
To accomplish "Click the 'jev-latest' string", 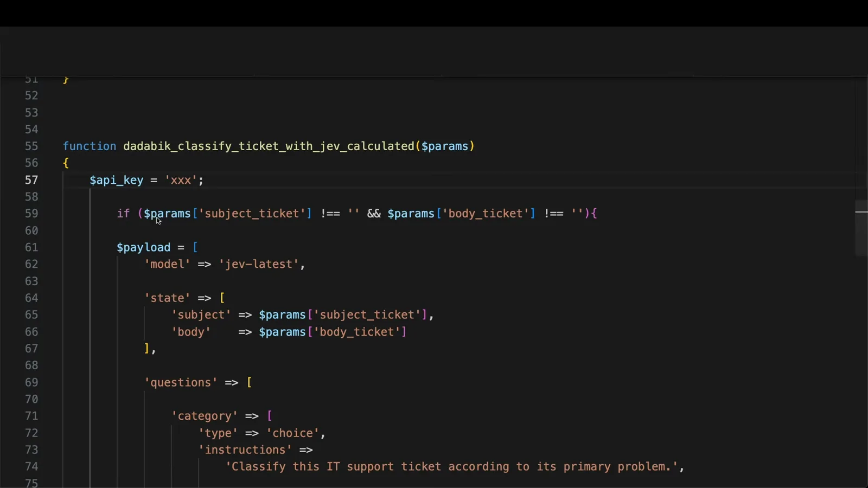I will coord(259,264).
